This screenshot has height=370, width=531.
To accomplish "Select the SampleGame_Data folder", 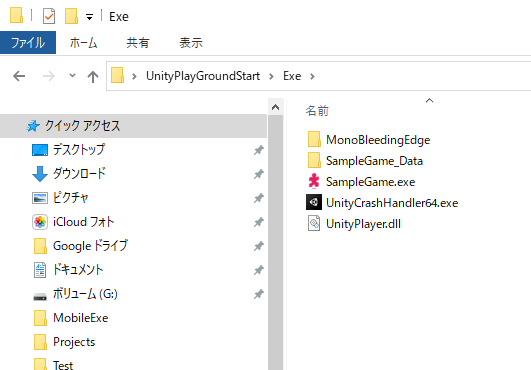I will click(374, 161).
